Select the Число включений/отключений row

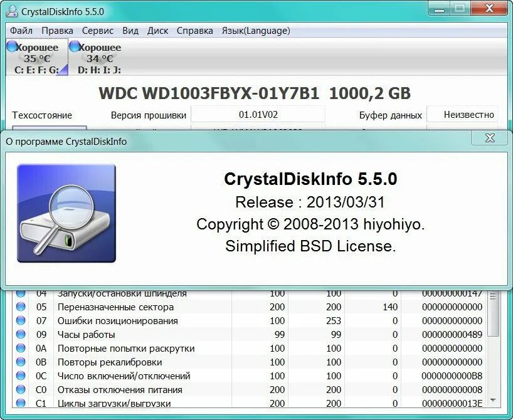[250, 375]
